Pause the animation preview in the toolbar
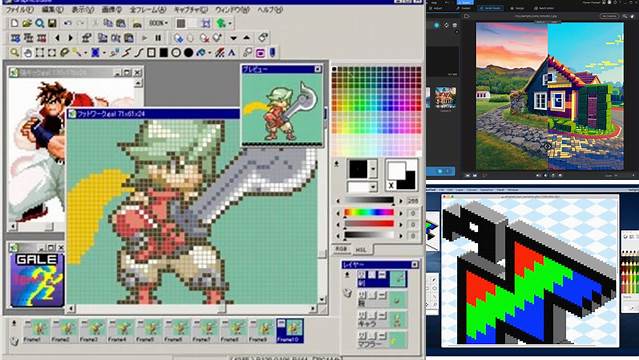The image size is (639, 360). coord(158,38)
